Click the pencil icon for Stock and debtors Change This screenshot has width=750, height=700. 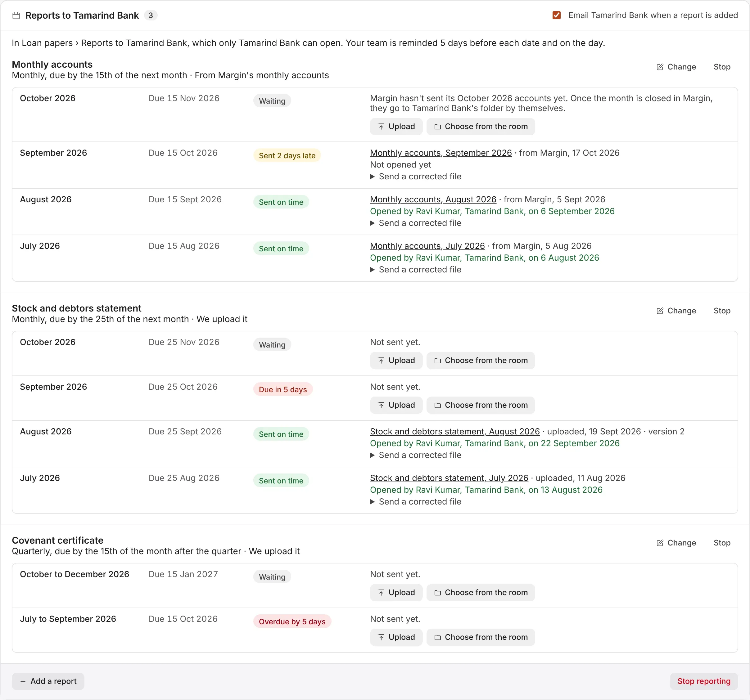tap(660, 311)
